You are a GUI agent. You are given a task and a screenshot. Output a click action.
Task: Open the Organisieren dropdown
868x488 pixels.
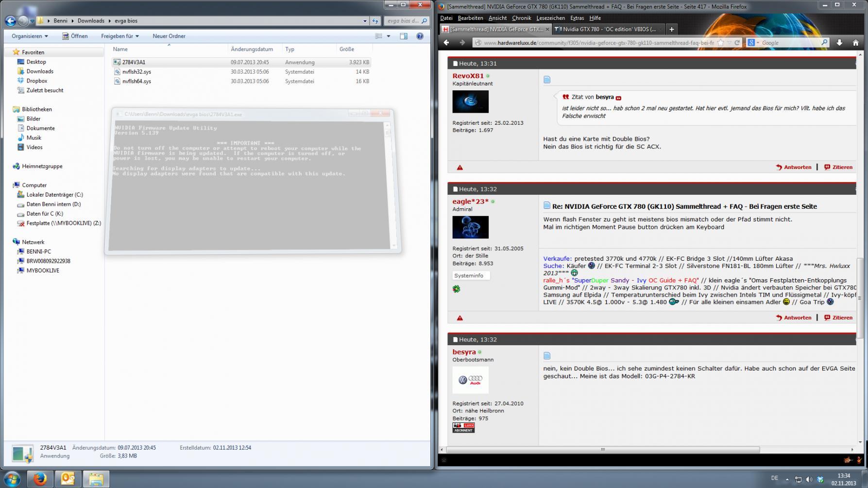[30, 36]
